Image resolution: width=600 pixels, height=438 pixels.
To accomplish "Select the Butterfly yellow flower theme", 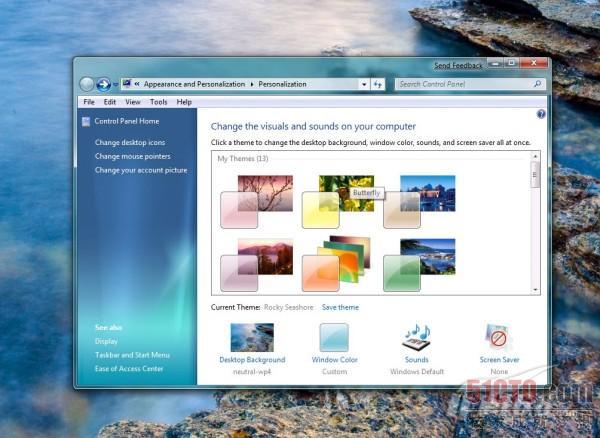I will pyautogui.click(x=338, y=202).
